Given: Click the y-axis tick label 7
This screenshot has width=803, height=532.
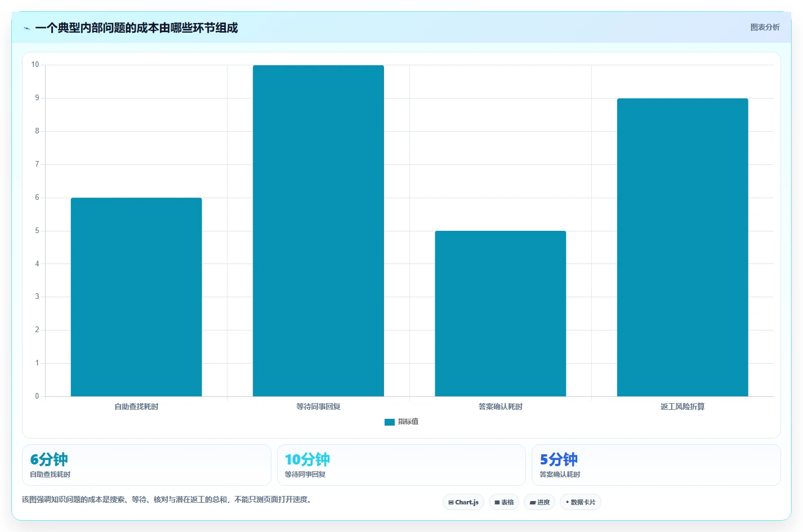Looking at the screenshot, I should [37, 164].
